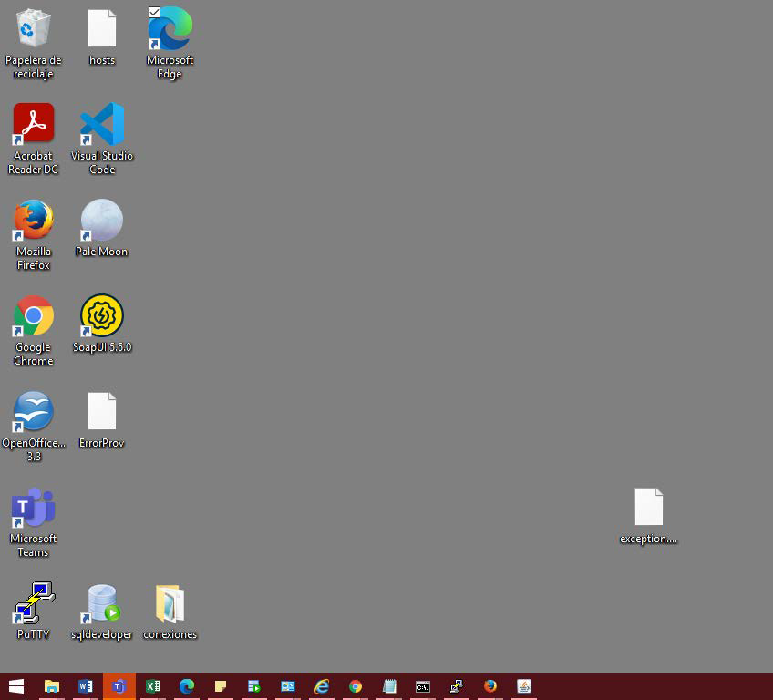This screenshot has width=773, height=700.
Task: Switch to Chrome in the taskbar
Action: click(355, 686)
